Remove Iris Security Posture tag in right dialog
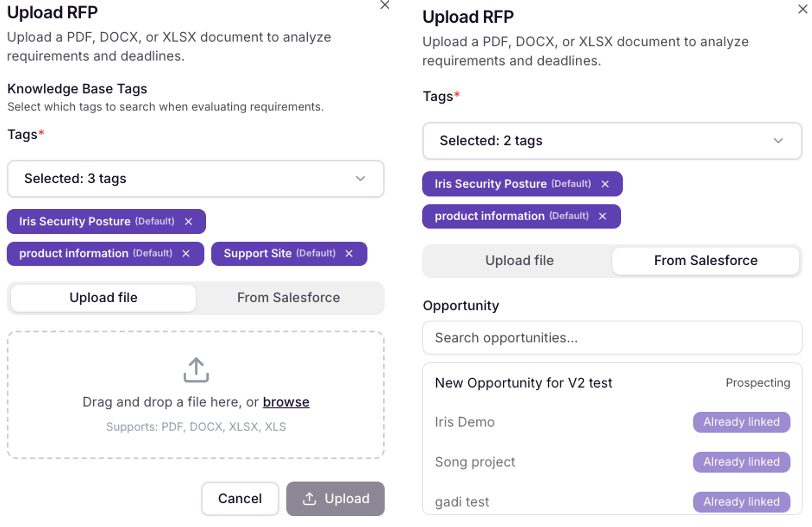812x527 pixels. click(605, 184)
